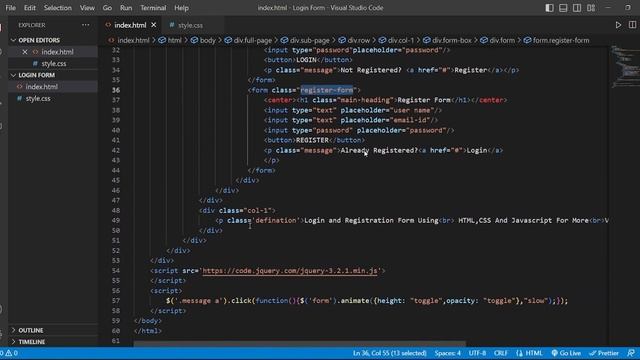Click the horizontal editor scrollbar
Image resolution: width=640 pixels, height=360 pixels.
click(300, 344)
